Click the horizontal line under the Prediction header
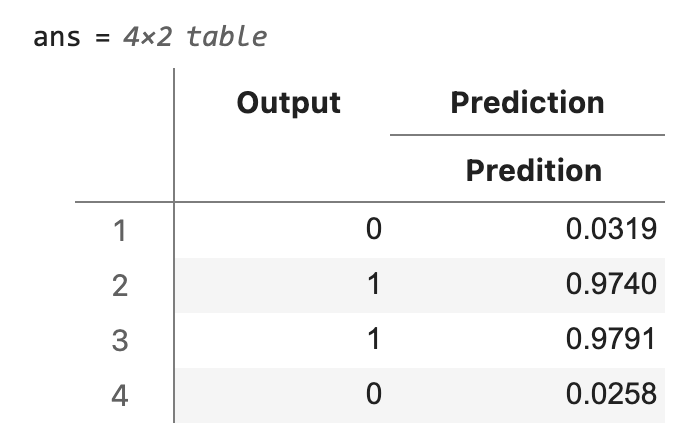 pyautogui.click(x=527, y=135)
